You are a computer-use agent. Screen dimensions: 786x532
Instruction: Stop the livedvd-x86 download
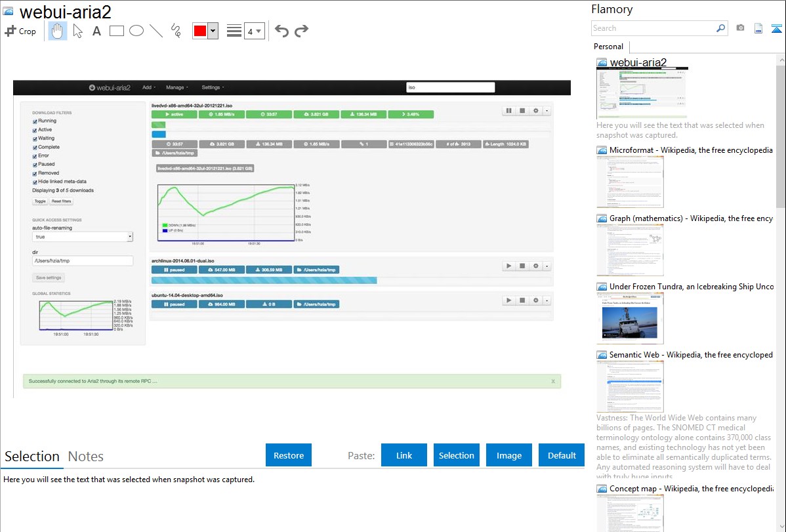(522, 110)
